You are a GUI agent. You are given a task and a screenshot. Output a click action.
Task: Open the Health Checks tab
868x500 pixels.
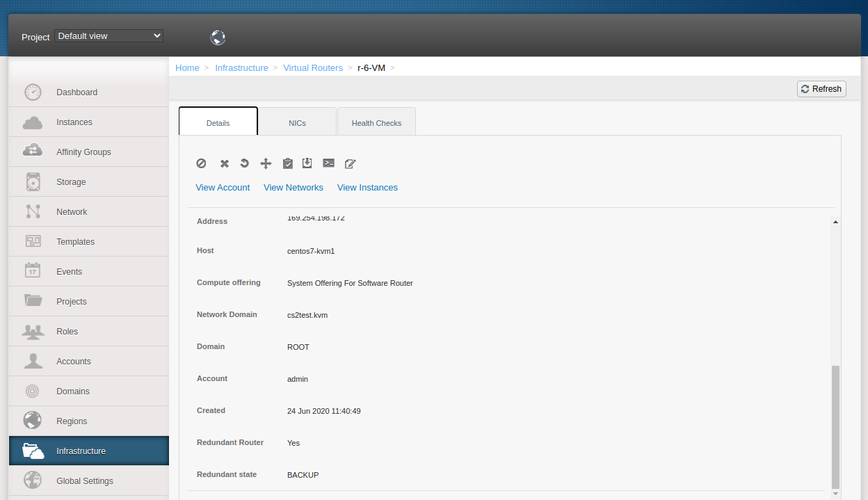click(x=376, y=122)
